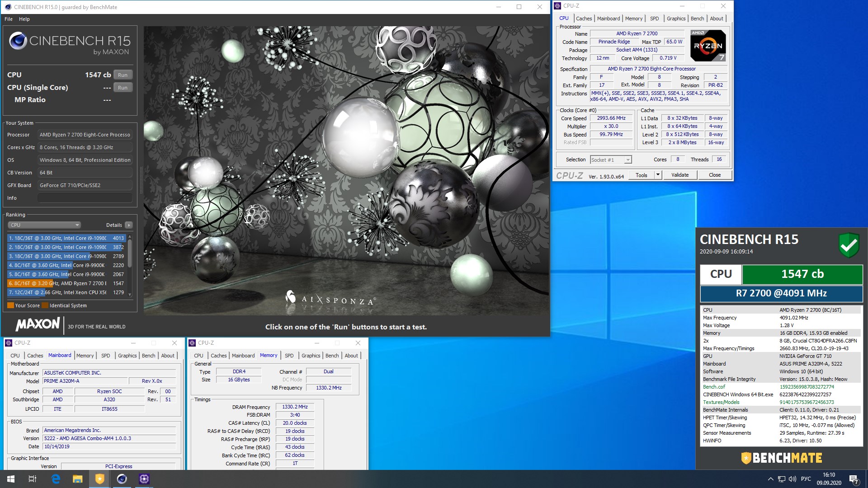Screen dimensions: 868x488
Task: Select SPD tab in Mainboard CPU-Z window
Action: (106, 356)
